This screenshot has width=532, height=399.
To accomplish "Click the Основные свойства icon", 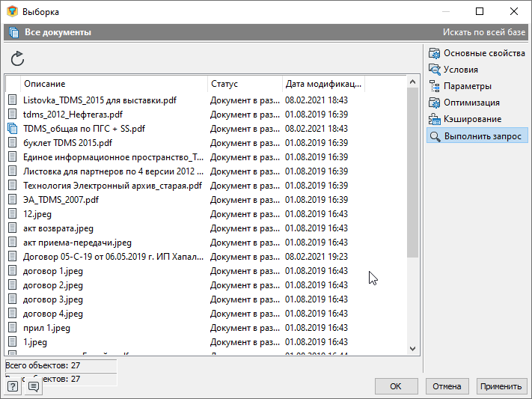I will pyautogui.click(x=434, y=54).
